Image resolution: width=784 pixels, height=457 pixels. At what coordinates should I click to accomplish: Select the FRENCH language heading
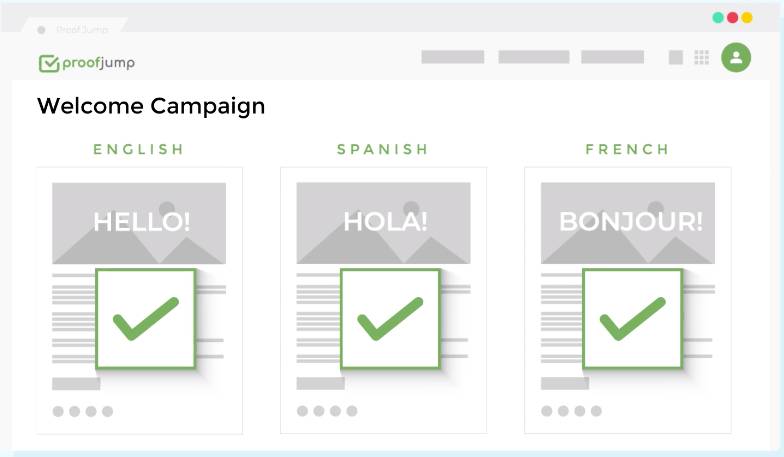coord(628,149)
